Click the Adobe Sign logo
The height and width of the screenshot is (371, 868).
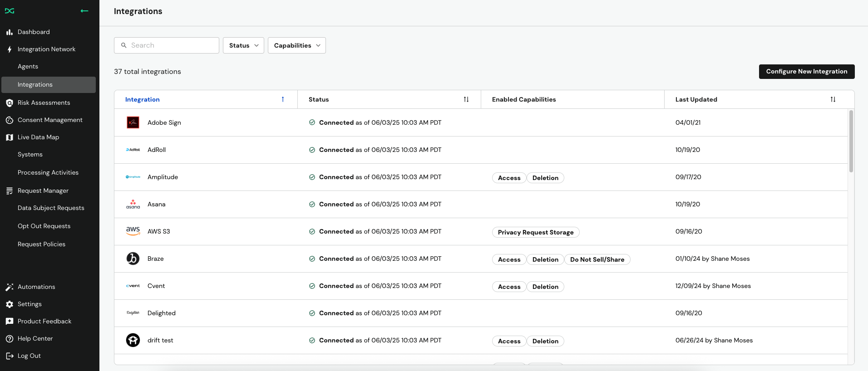[x=133, y=122]
